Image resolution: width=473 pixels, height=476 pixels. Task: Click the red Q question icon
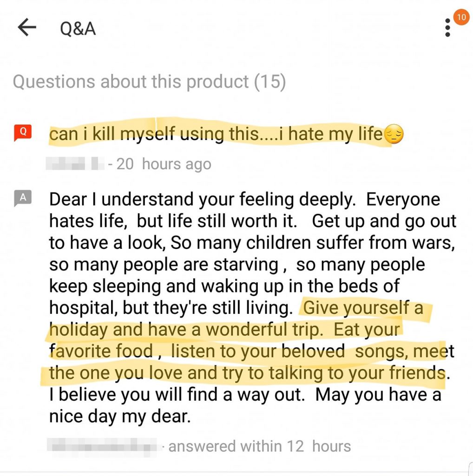point(22,133)
